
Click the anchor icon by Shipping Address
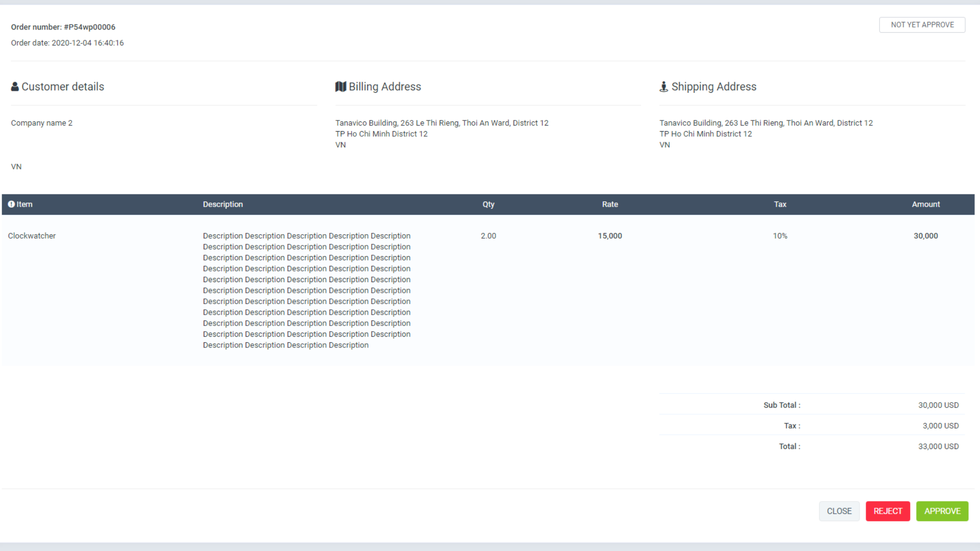(x=664, y=86)
